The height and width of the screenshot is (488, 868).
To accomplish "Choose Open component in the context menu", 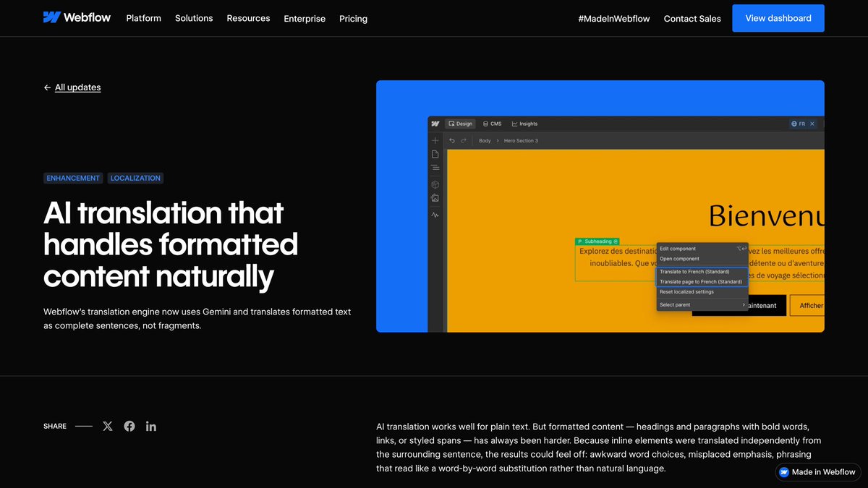I will tap(702, 259).
